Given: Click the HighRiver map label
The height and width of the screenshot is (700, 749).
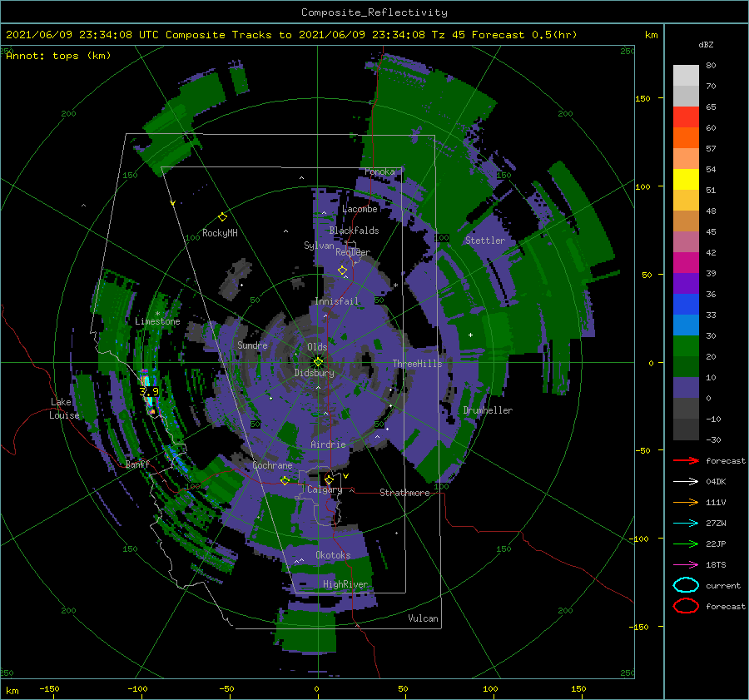Looking at the screenshot, I should (x=345, y=584).
